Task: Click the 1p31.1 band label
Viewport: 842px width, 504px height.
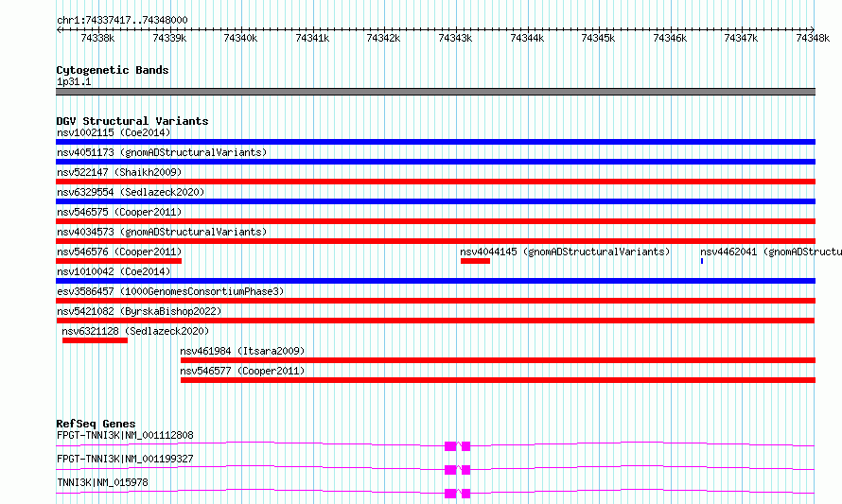Action: coord(74,82)
